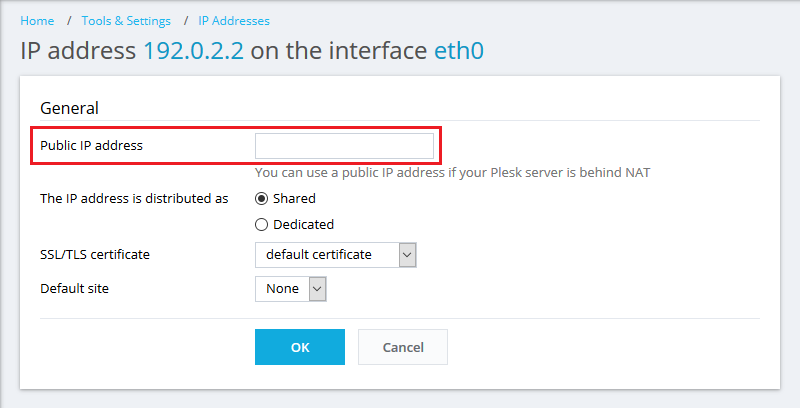Viewport: 800px width, 408px height.
Task: Click the 'distributed as' label text
Action: click(x=134, y=198)
